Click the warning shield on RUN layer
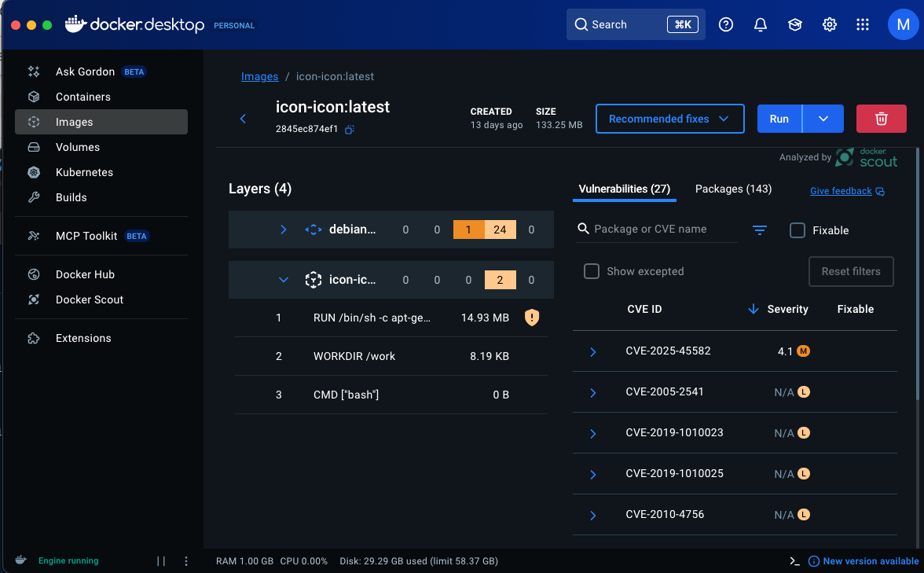Image resolution: width=924 pixels, height=573 pixels. (531, 318)
